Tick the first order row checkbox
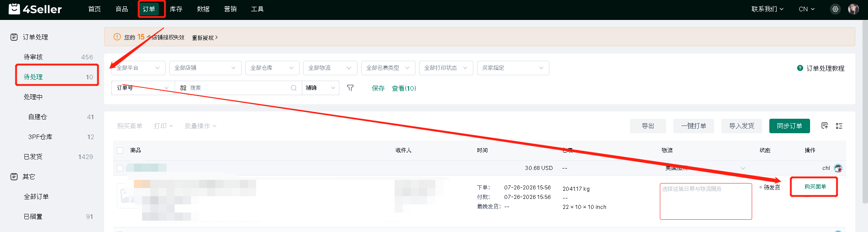The image size is (868, 232). [x=120, y=168]
